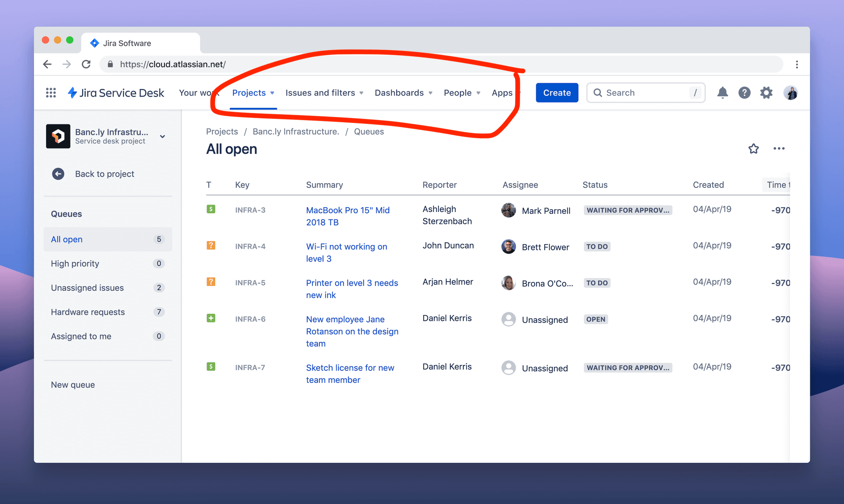The height and width of the screenshot is (504, 844).
Task: Click the Create button
Action: click(557, 93)
